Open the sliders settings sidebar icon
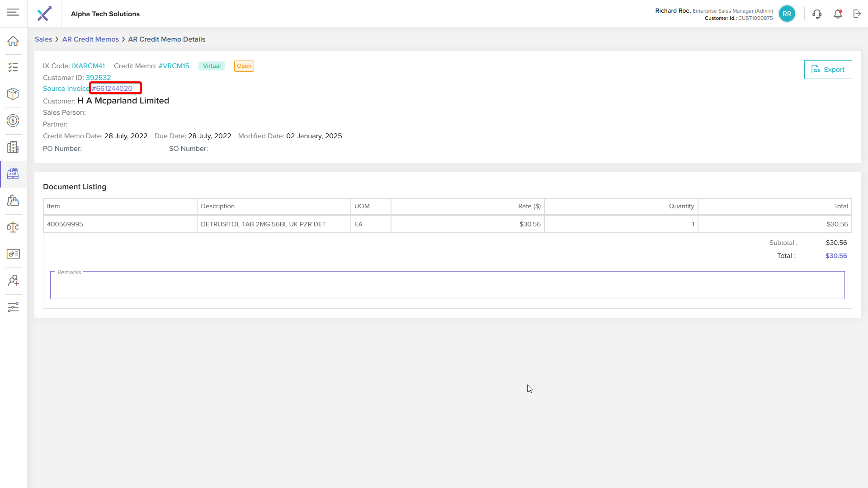 [13, 307]
